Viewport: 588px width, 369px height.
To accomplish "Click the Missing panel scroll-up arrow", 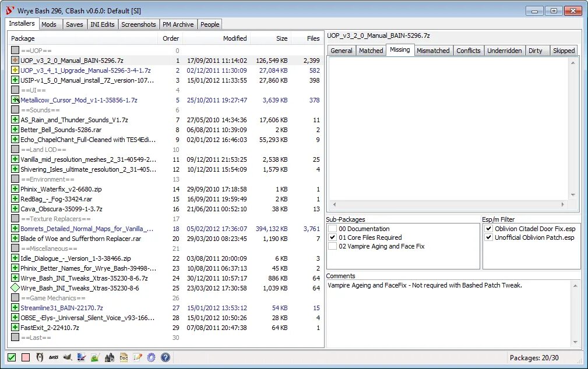I will [573, 63].
